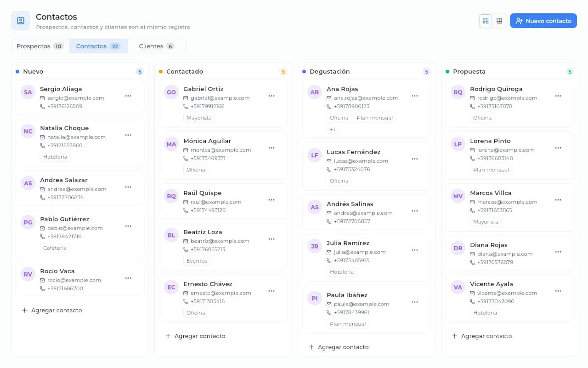
Task: Click the Contactos page header icon
Action: (x=21, y=21)
